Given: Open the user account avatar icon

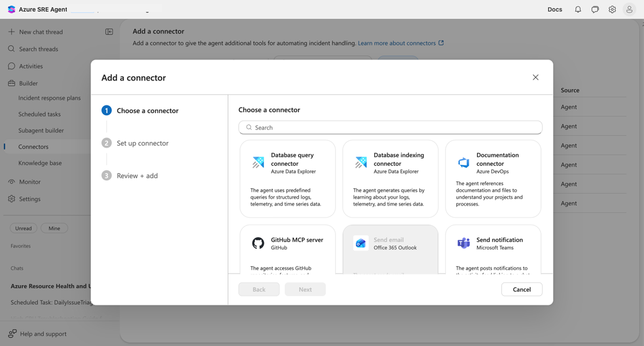Looking at the screenshot, I should point(630,10).
